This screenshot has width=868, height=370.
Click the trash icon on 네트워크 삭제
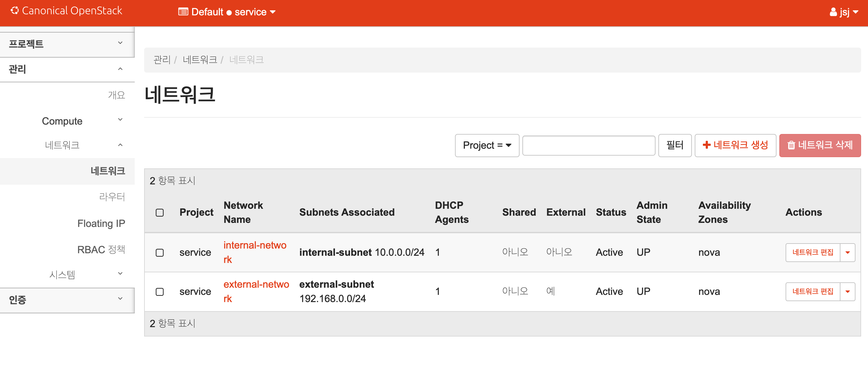click(791, 146)
